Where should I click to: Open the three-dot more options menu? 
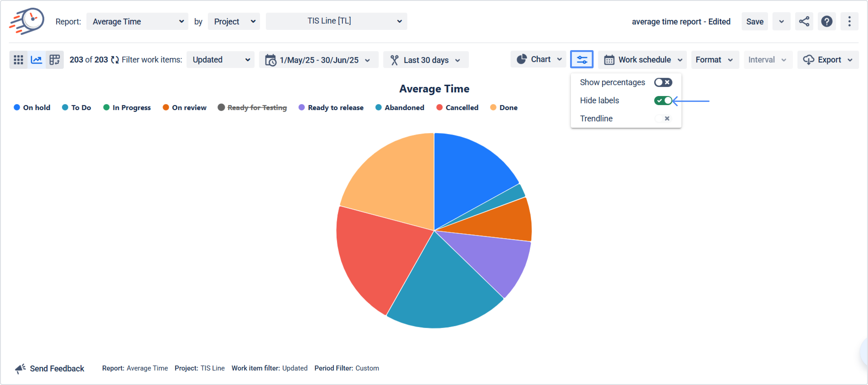849,21
